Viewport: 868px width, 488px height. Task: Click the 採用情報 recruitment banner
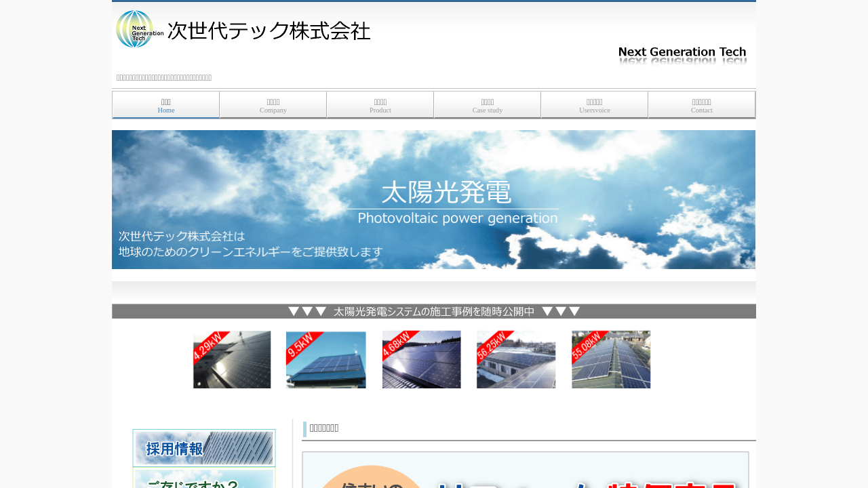click(x=204, y=448)
